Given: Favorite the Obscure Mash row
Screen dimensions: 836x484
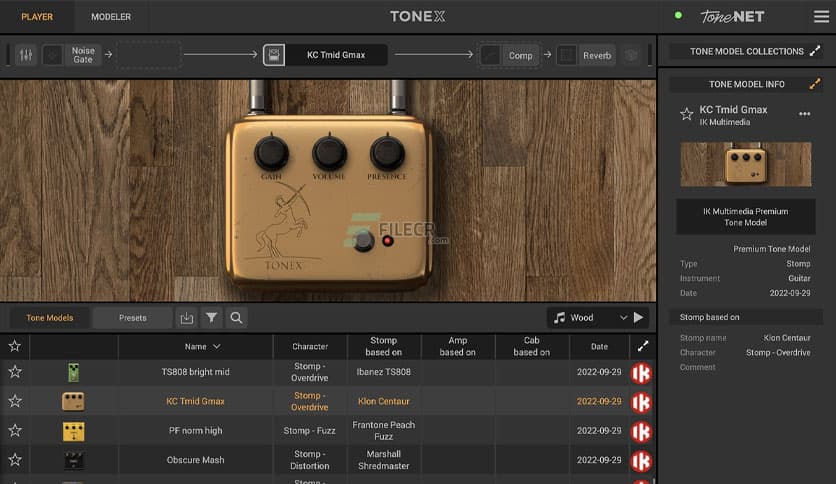Looking at the screenshot, I should (x=15, y=459).
